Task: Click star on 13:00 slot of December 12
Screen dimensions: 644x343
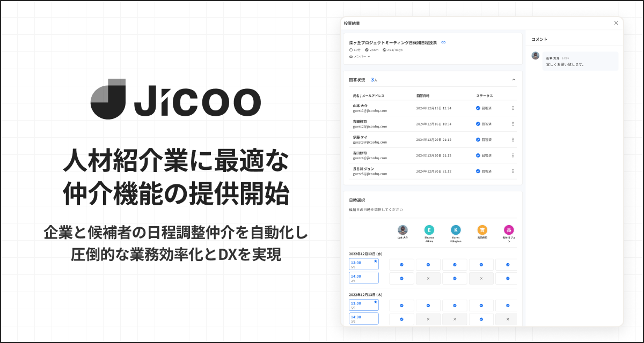Action: 375,262
